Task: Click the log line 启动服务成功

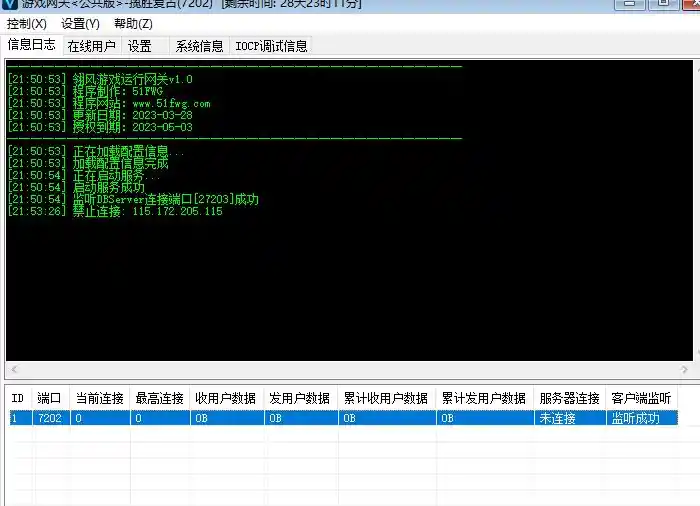Action: [76, 187]
